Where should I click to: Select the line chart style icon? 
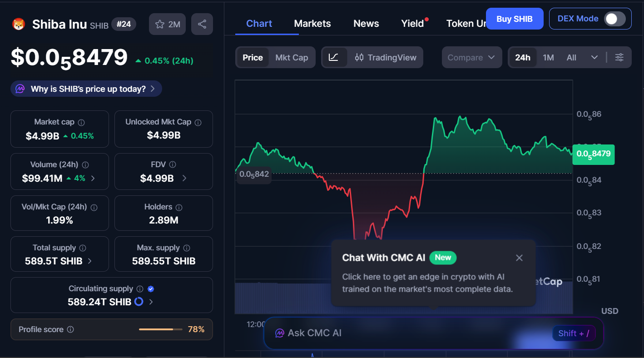click(x=334, y=57)
